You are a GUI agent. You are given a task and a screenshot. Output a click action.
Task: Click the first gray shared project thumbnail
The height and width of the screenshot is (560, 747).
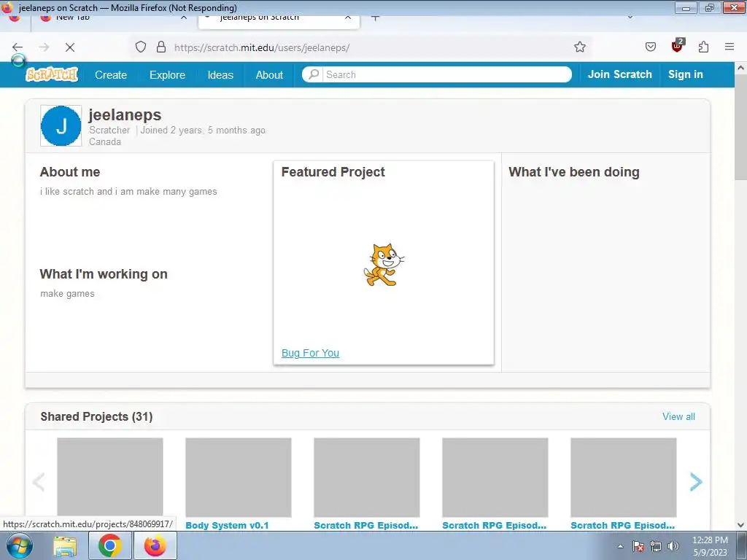click(x=110, y=478)
